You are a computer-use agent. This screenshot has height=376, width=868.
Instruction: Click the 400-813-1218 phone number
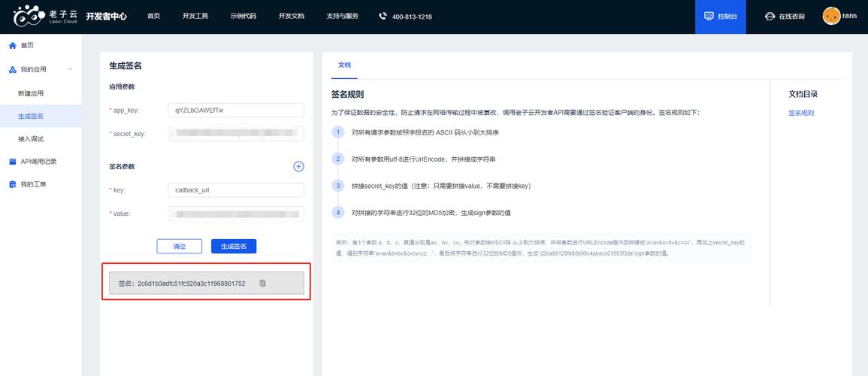pos(412,17)
